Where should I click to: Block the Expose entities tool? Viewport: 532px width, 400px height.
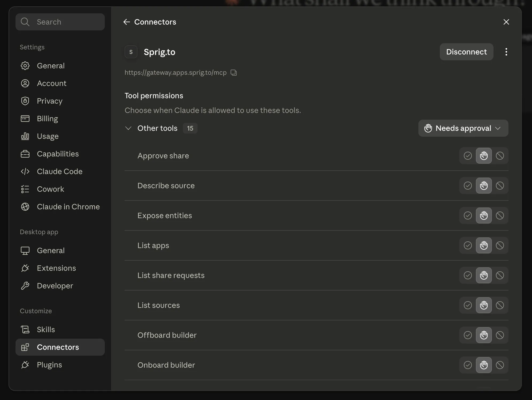pos(500,215)
